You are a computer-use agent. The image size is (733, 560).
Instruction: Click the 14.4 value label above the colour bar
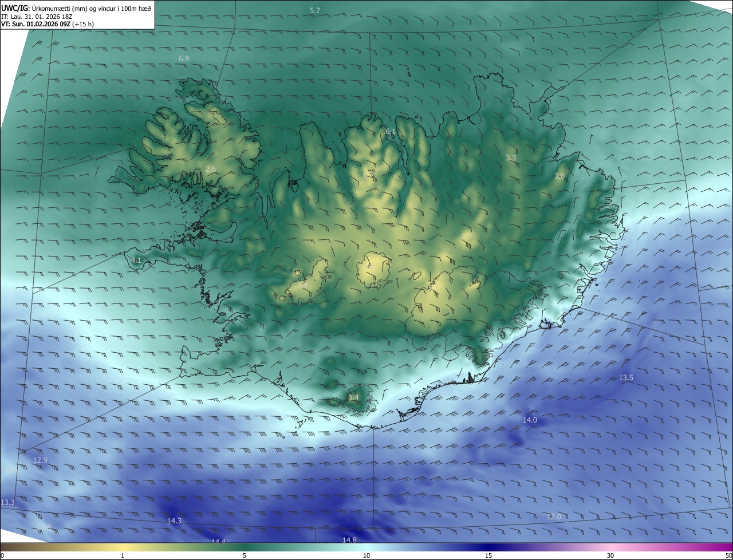coord(218,541)
